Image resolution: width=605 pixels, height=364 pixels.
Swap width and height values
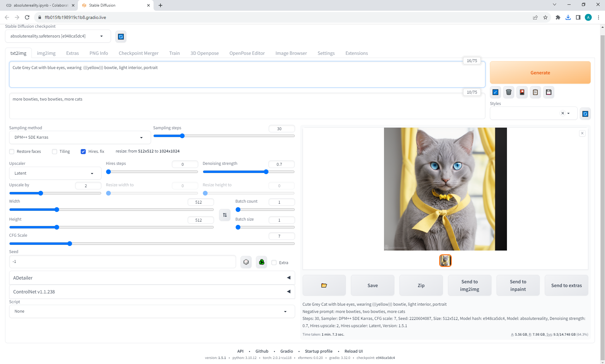(225, 215)
